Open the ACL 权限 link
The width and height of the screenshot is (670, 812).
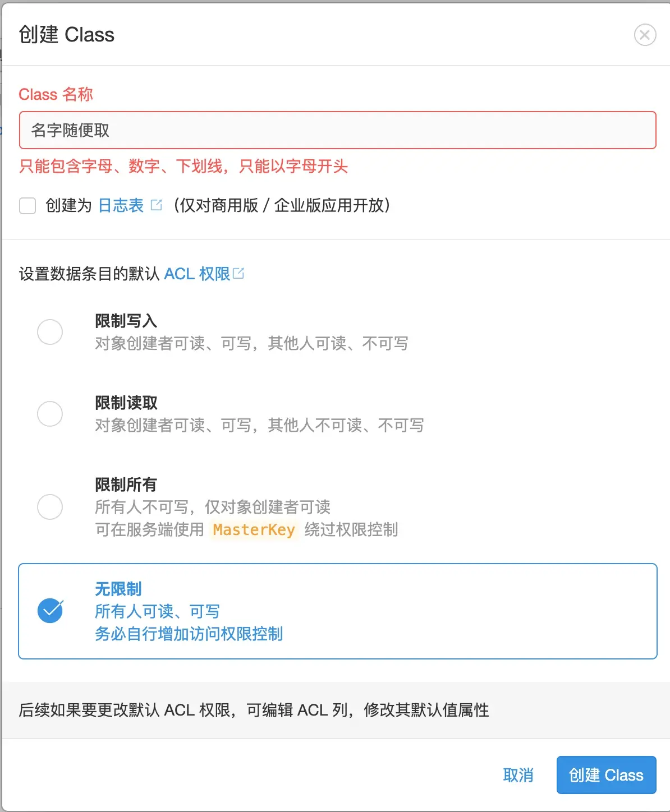pyautogui.click(x=196, y=274)
